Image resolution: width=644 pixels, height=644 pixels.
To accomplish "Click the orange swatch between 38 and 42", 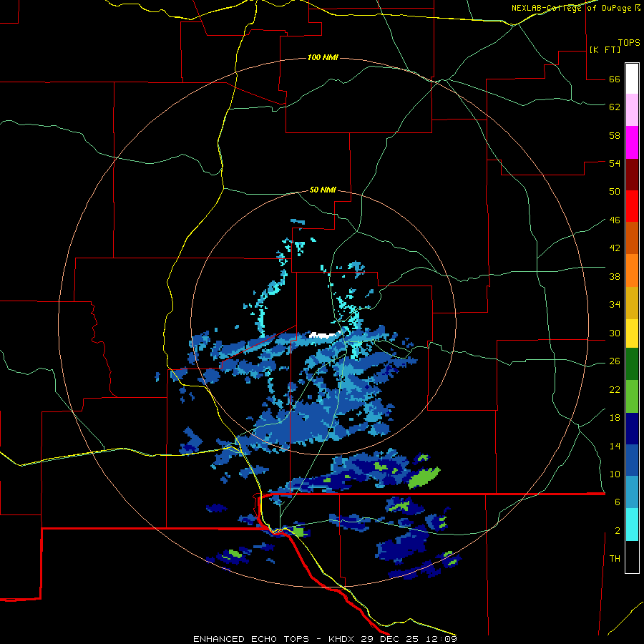I will click(x=632, y=270).
